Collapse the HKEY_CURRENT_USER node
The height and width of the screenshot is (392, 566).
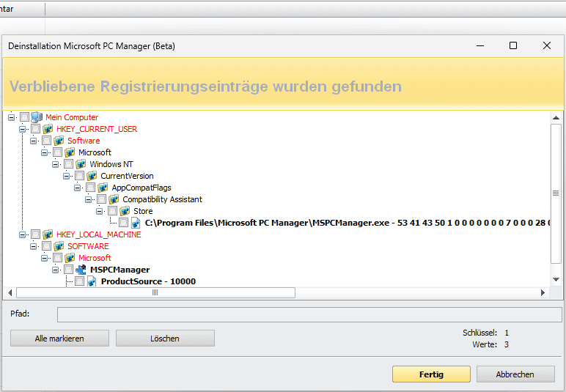click(23, 129)
